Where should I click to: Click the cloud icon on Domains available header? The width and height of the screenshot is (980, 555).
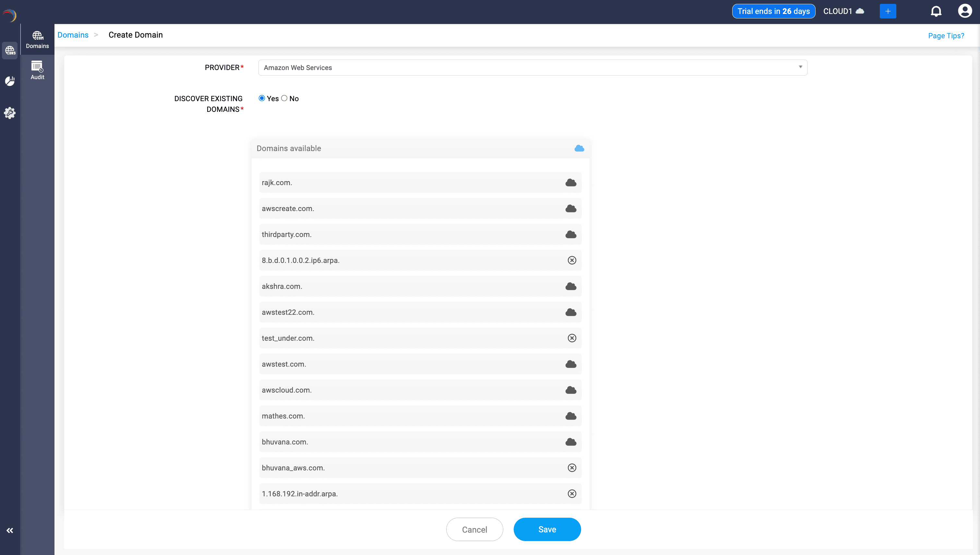pyautogui.click(x=579, y=148)
